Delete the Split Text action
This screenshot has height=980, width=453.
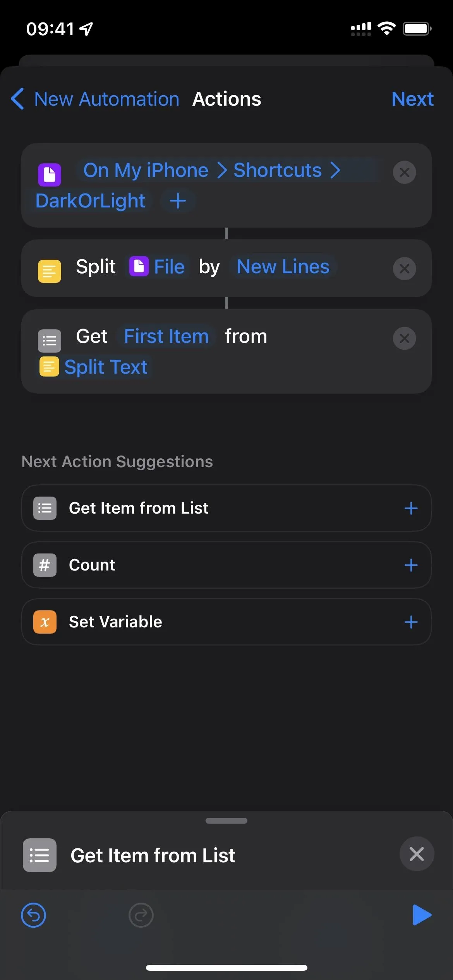tap(404, 269)
